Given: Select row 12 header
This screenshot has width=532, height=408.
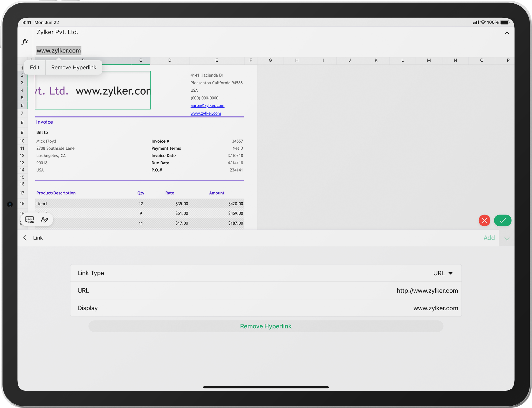Looking at the screenshot, I should pyautogui.click(x=22, y=156).
